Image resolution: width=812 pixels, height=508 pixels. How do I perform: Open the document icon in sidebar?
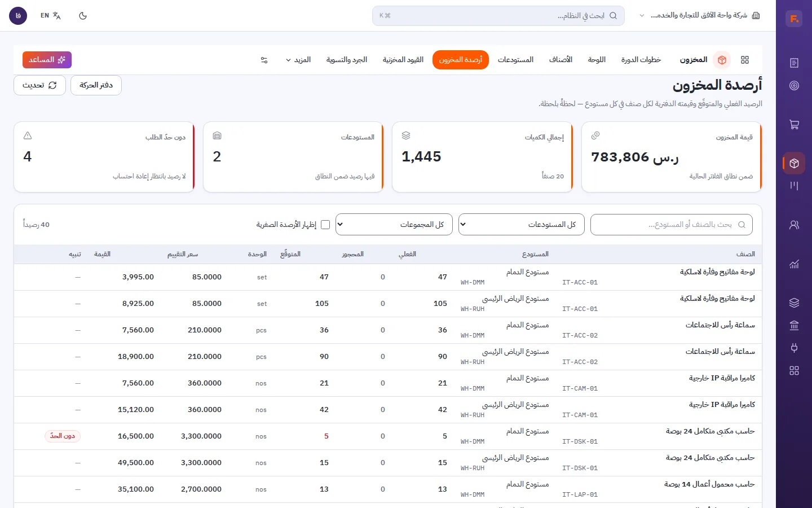[794, 63]
